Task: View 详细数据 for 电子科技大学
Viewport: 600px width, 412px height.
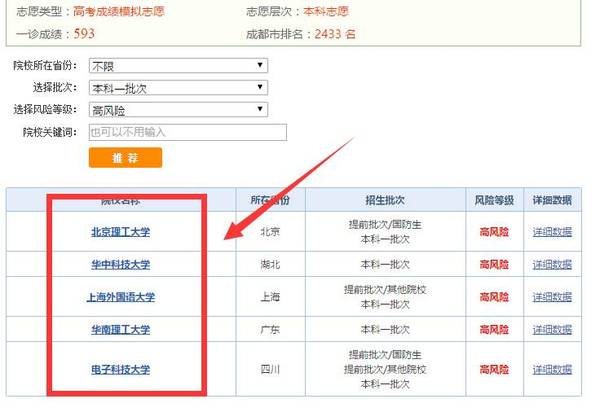Action: pyautogui.click(x=552, y=370)
